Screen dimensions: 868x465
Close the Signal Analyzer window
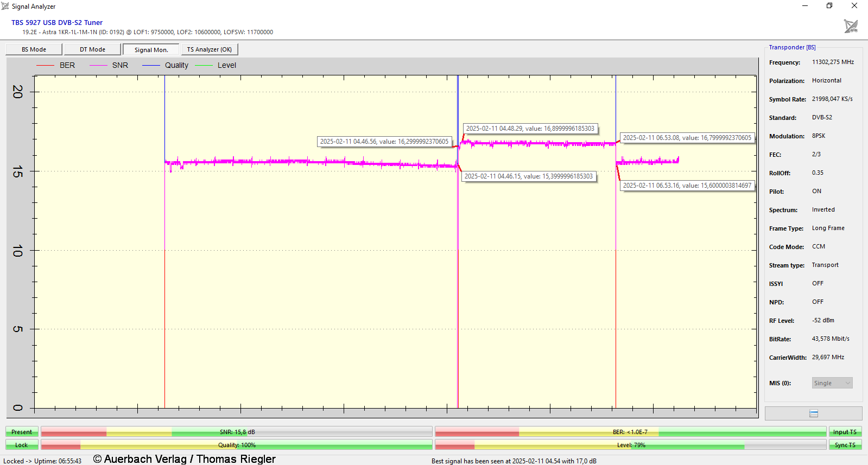tap(854, 6)
